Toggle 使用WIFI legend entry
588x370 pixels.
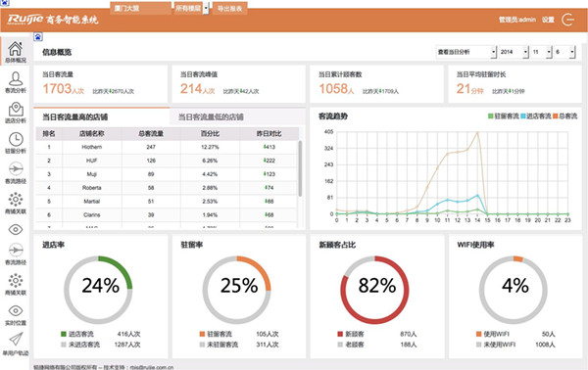click(493, 334)
